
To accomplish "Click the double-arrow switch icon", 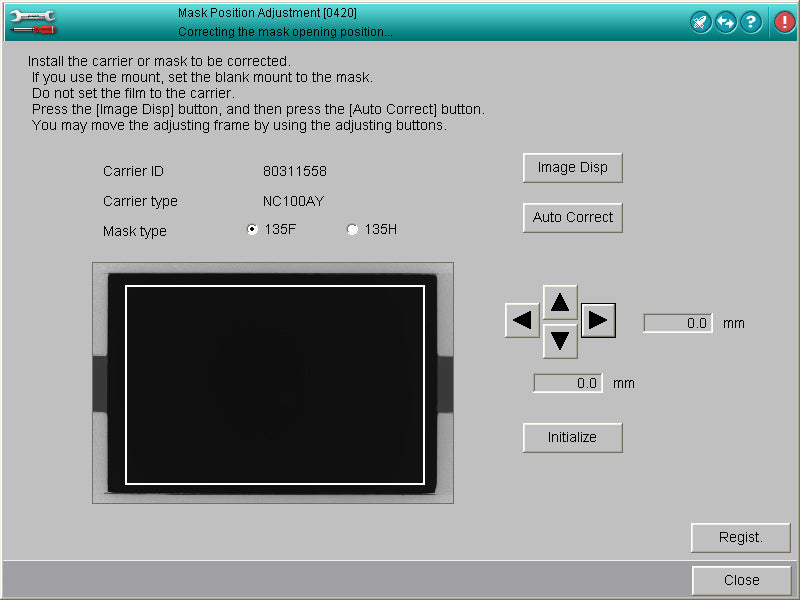I will (x=726, y=22).
